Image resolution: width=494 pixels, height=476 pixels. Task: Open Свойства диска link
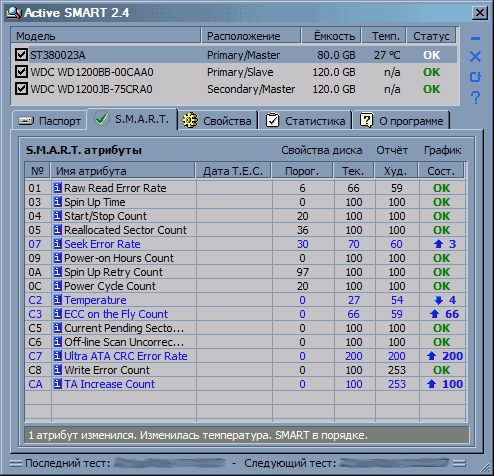tap(322, 150)
